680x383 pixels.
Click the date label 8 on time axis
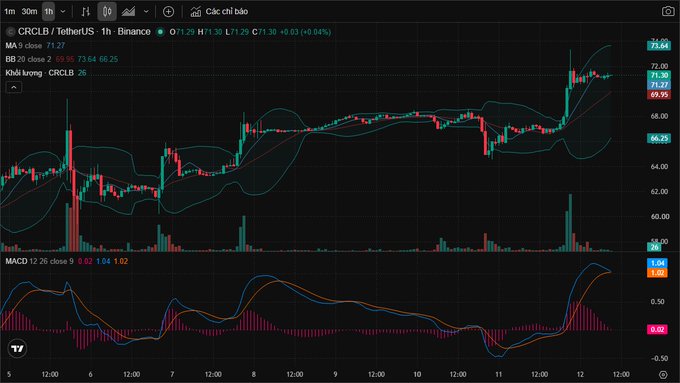coord(254,374)
